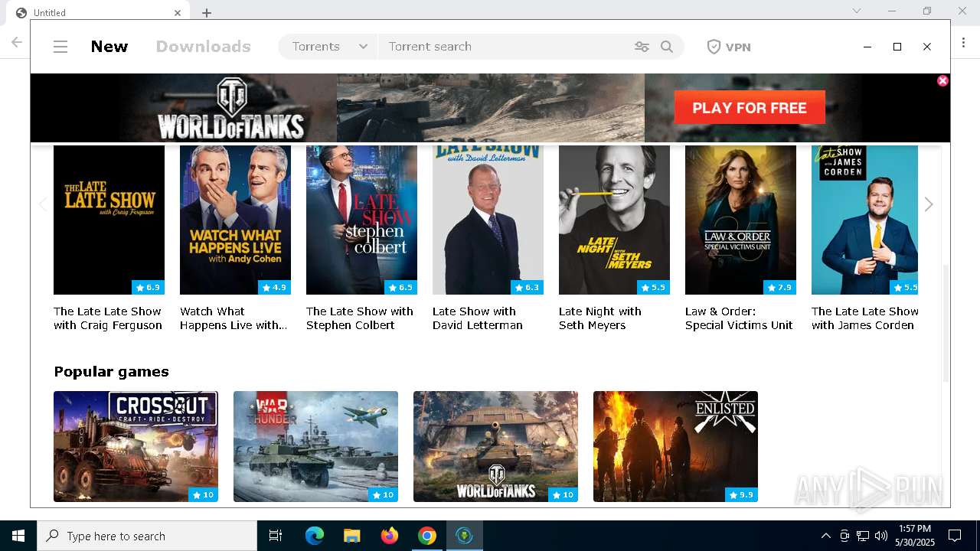Click the 6.9 rating badge

coord(148,288)
